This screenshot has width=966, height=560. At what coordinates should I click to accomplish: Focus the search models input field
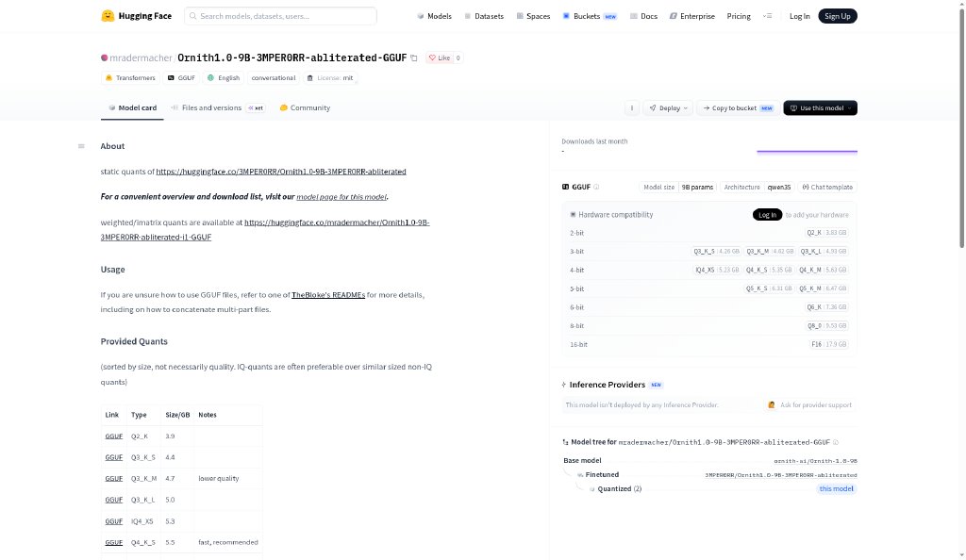coord(280,16)
